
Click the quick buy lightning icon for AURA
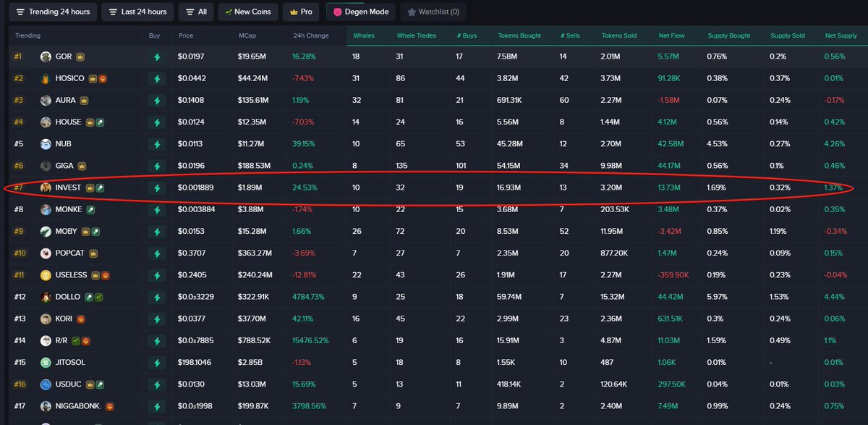(156, 101)
